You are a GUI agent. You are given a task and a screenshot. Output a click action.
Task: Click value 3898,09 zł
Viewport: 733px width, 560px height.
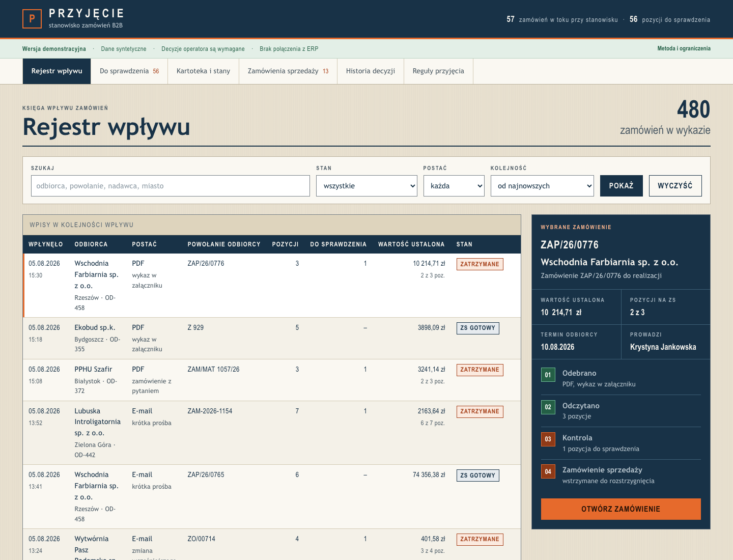[x=431, y=327]
